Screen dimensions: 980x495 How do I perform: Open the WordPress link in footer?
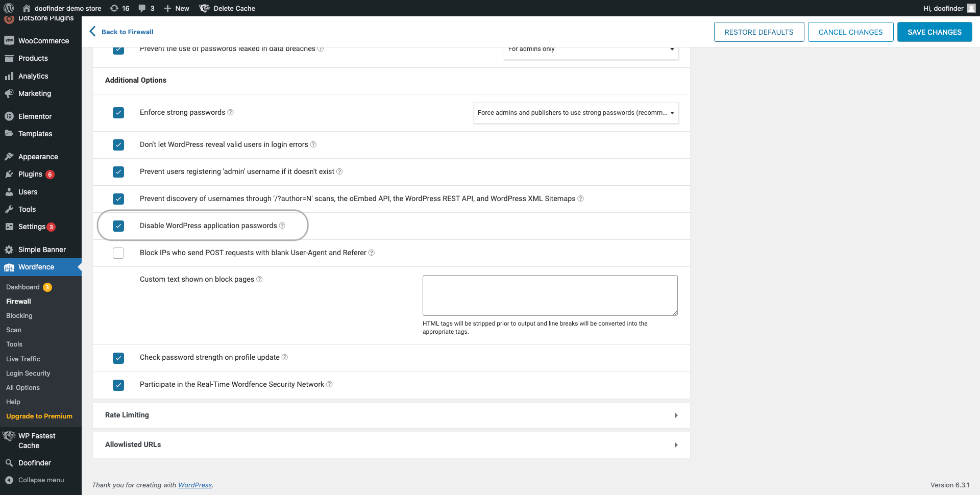[195, 485]
